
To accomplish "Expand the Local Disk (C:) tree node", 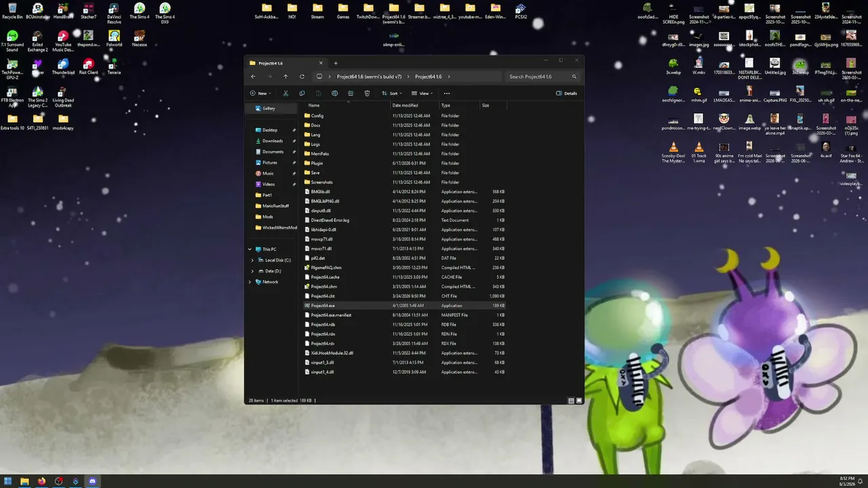I will click(252, 260).
